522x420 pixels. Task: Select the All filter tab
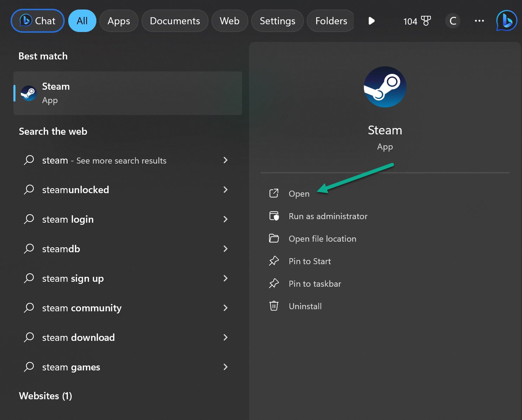tap(82, 21)
